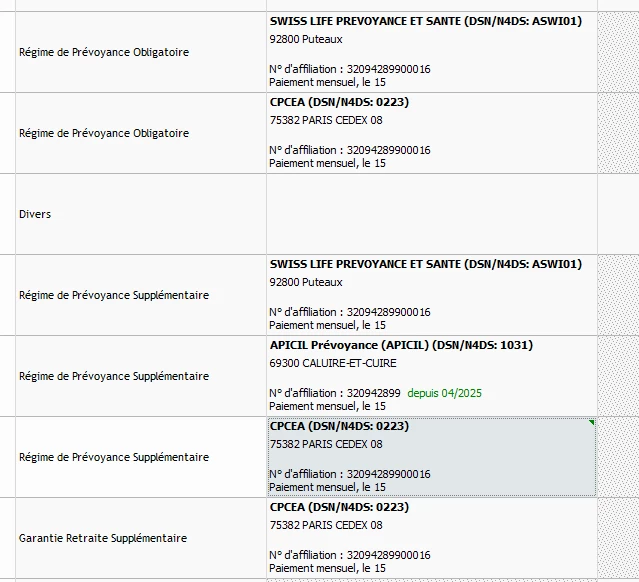Image resolution: width=639 pixels, height=582 pixels.
Task: Click hatched area right of APICIL row
Action: (x=617, y=375)
